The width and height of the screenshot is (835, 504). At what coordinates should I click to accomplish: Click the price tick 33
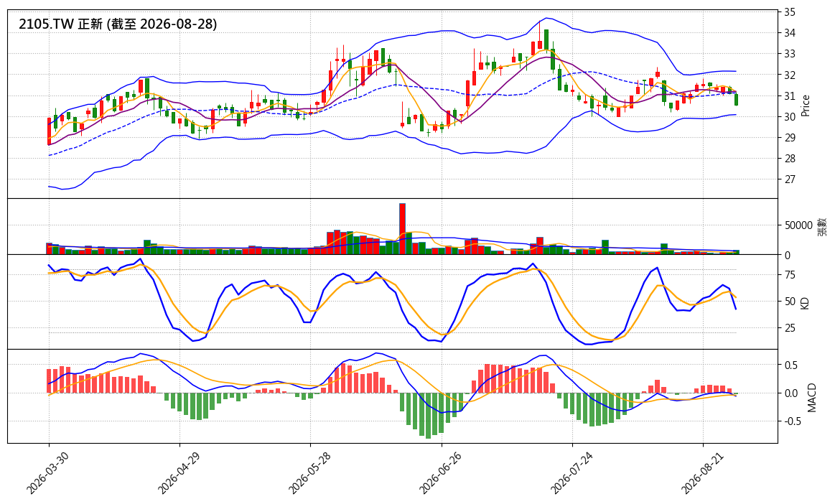point(790,54)
